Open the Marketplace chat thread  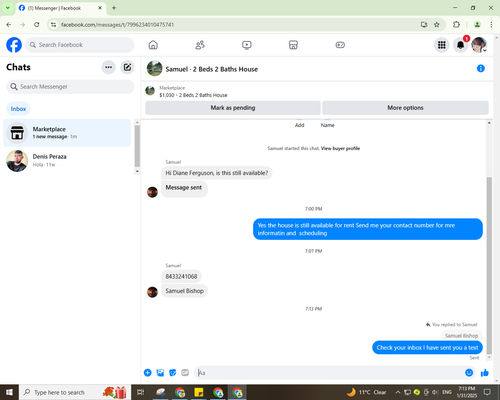67,133
